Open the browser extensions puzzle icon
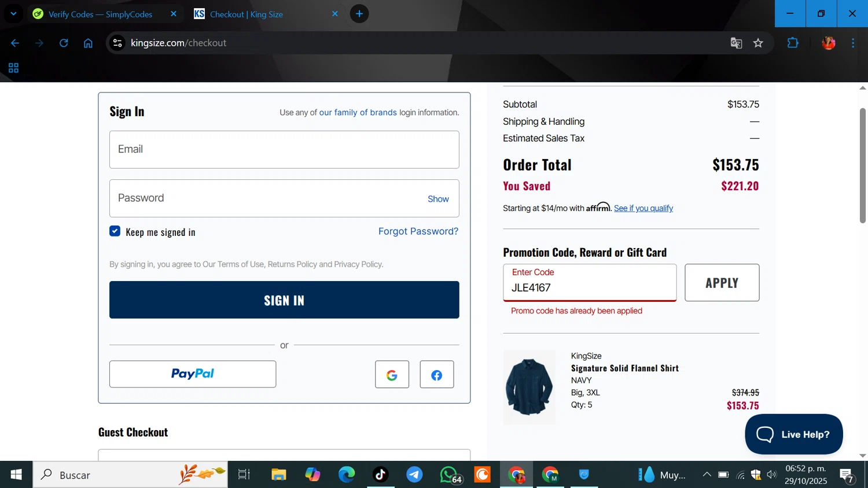Viewport: 868px width, 488px height. (793, 43)
